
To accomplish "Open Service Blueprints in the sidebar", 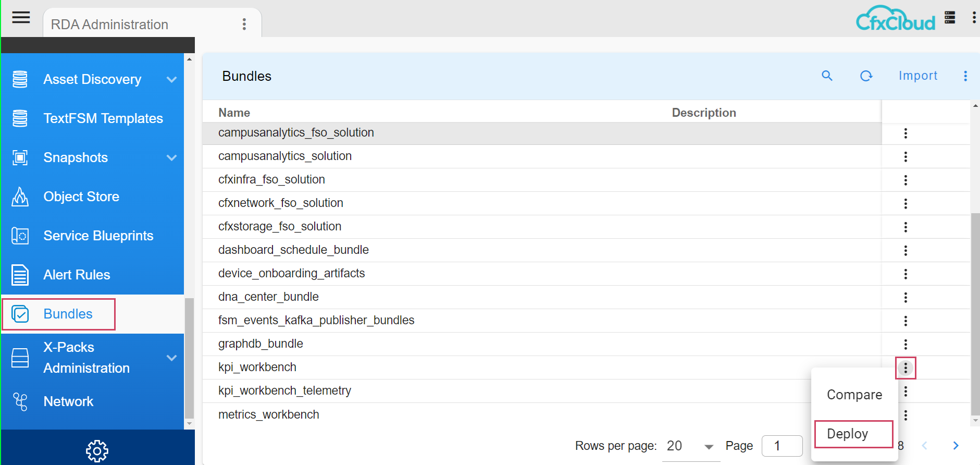I will pos(98,236).
